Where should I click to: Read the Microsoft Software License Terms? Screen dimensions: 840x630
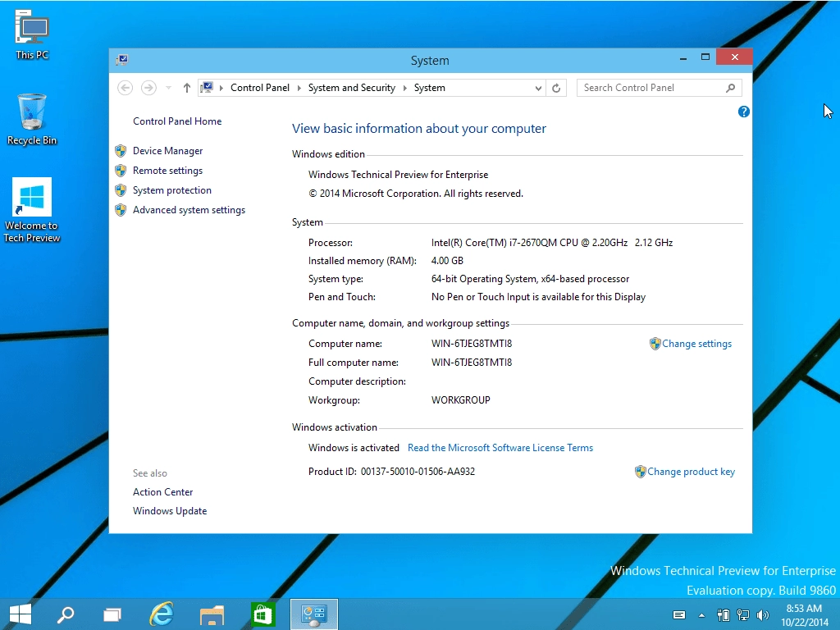coord(500,448)
